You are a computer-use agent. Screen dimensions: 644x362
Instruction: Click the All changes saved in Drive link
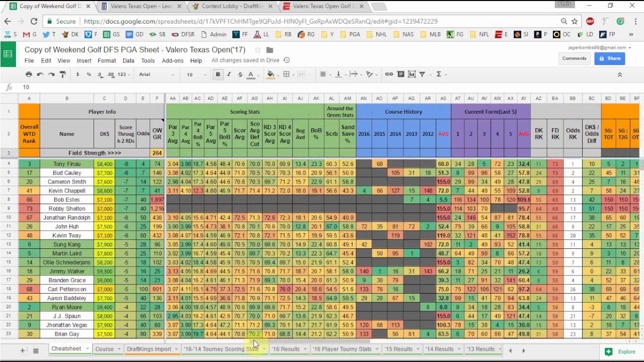[245, 60]
